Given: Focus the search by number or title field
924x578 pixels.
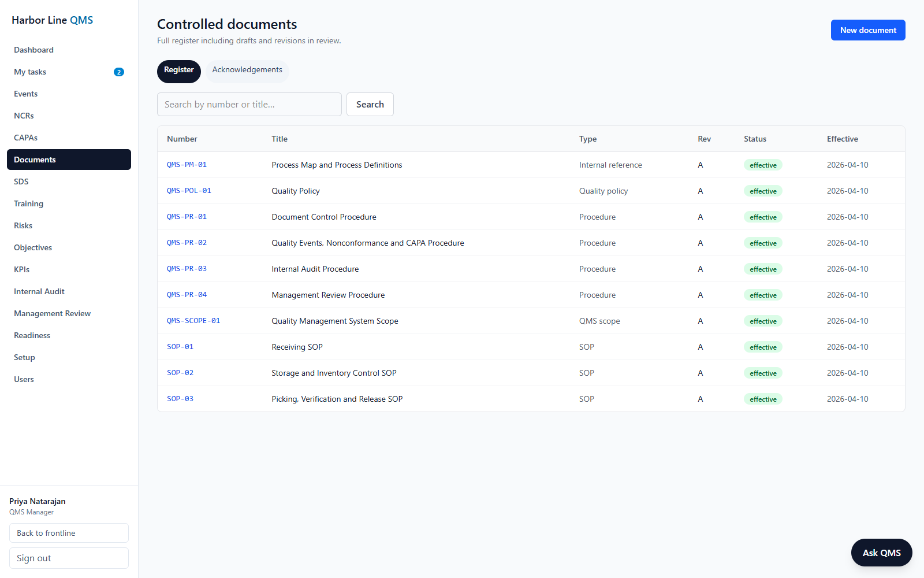Looking at the screenshot, I should [x=249, y=105].
